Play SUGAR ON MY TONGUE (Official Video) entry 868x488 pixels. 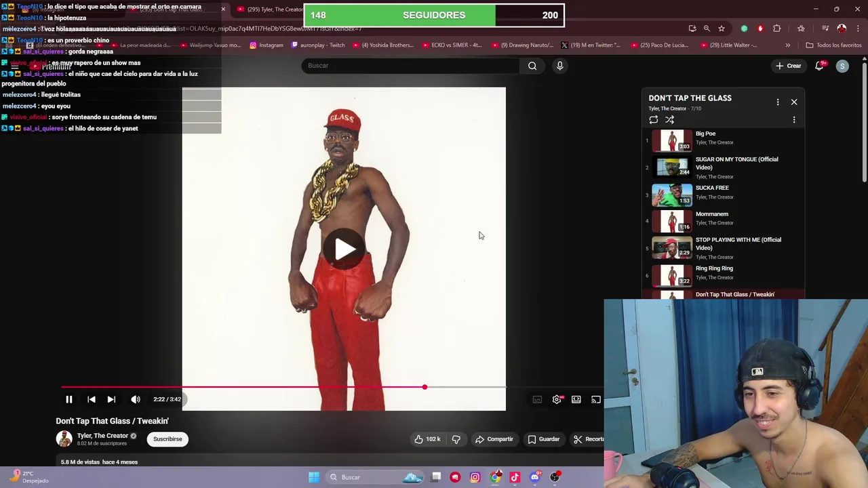point(723,167)
